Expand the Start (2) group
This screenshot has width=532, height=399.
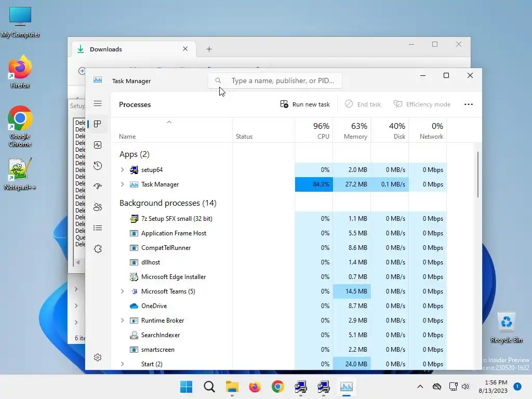[x=123, y=364]
